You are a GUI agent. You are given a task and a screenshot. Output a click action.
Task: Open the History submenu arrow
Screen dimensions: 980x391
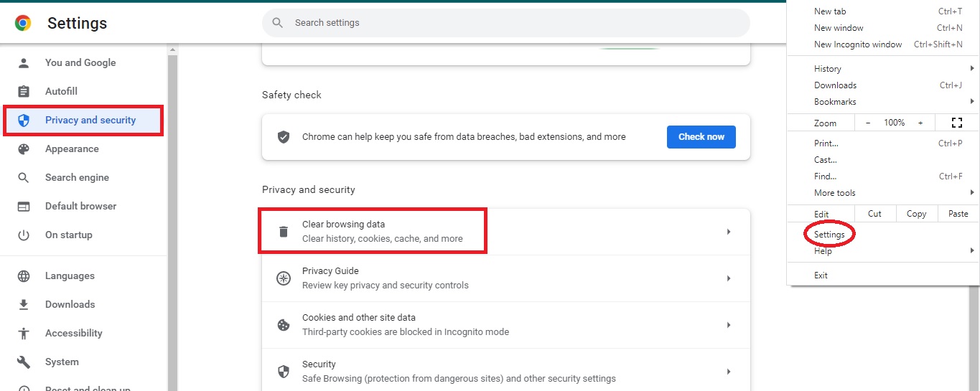[x=972, y=68]
